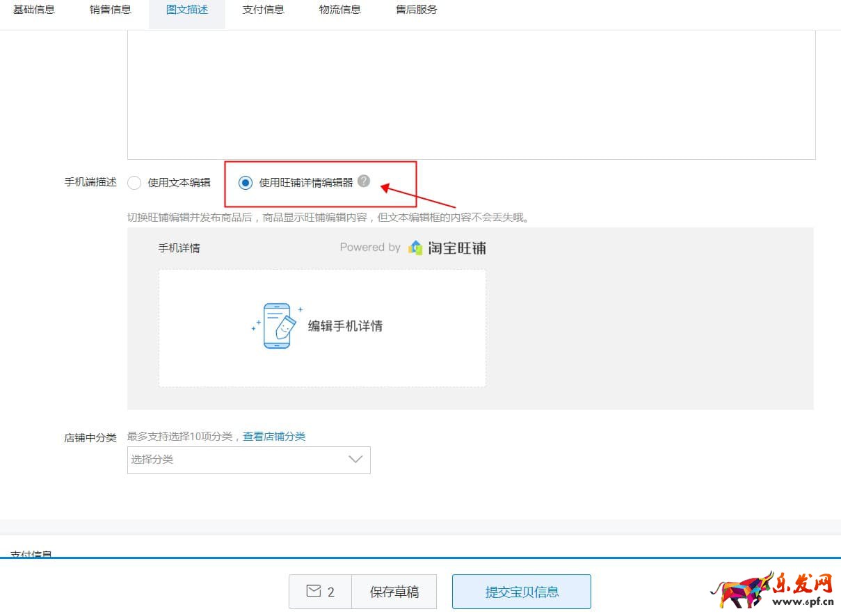This screenshot has width=841, height=616.
Task: Submit with the 提交宝贝信息 button
Action: [x=522, y=592]
